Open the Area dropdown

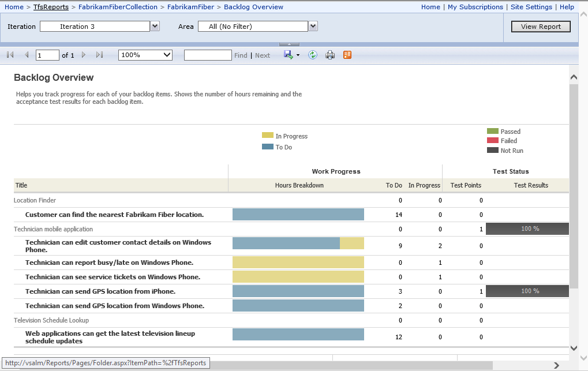pyautogui.click(x=313, y=27)
